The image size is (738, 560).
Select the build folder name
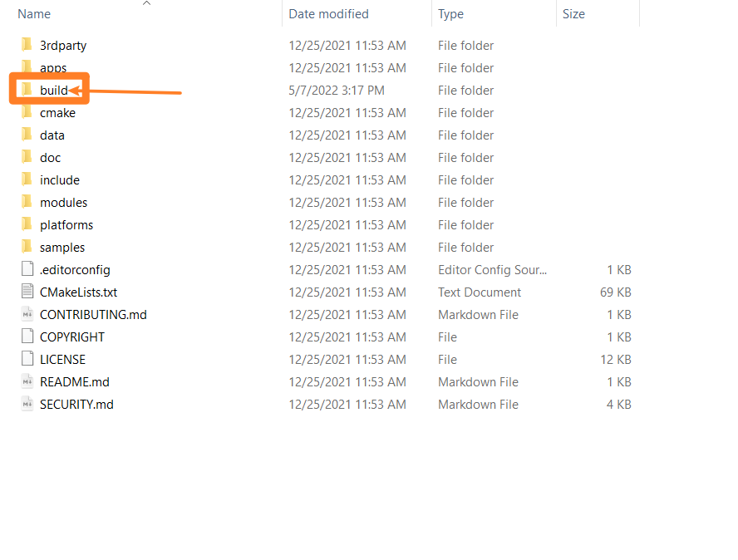coord(54,91)
